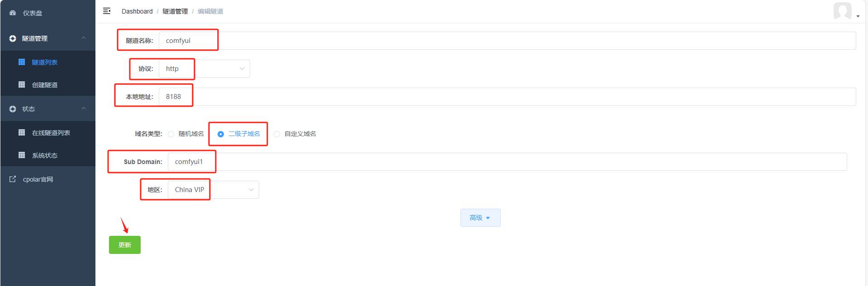Click the 协议 field label
Viewport: 868px width, 286px height.
pyautogui.click(x=146, y=69)
